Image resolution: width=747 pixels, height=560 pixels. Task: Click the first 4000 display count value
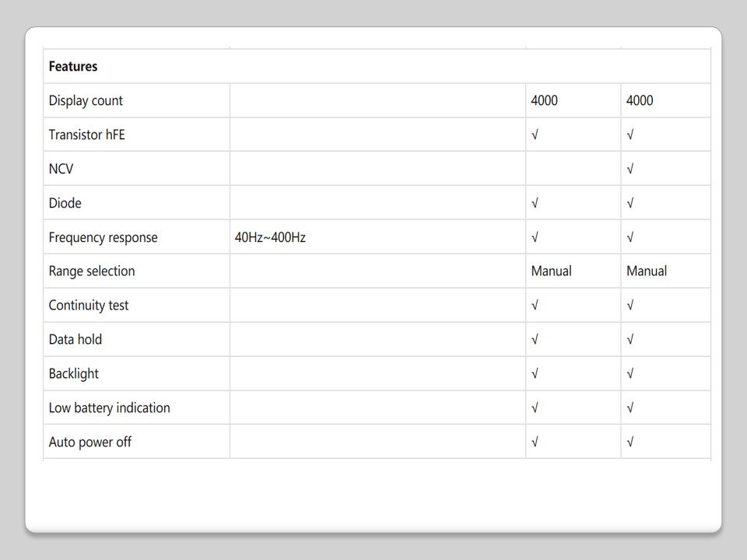pyautogui.click(x=544, y=100)
